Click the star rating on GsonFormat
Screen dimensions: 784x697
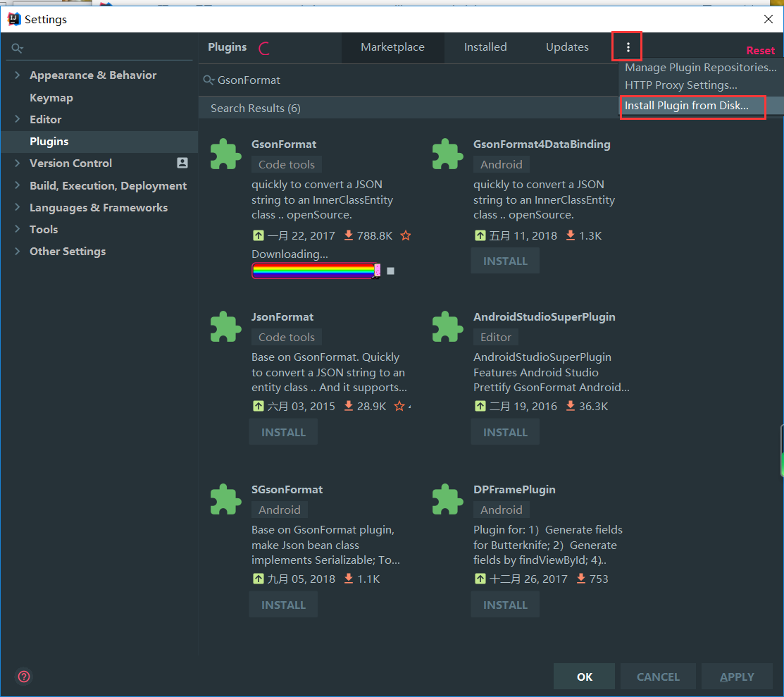coord(406,235)
